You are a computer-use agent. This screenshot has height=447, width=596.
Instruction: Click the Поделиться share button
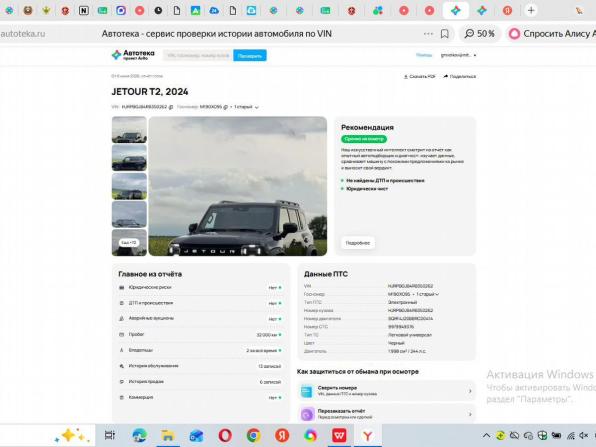(460, 76)
